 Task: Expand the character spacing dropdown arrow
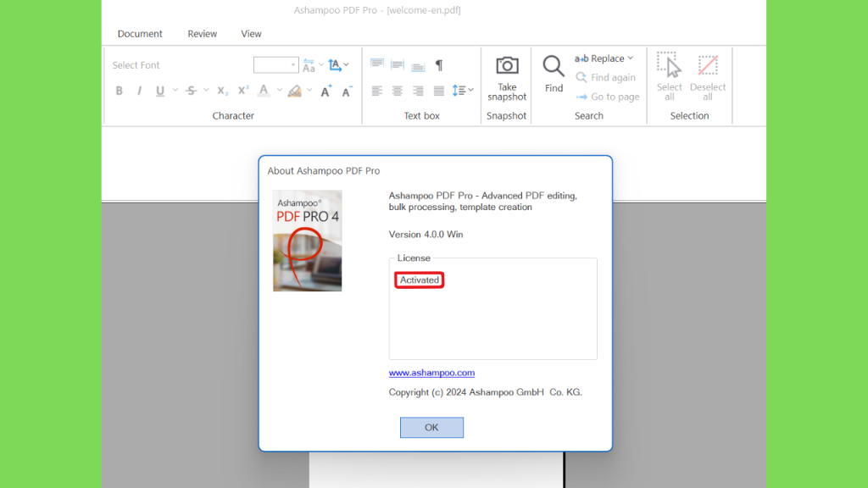point(321,65)
